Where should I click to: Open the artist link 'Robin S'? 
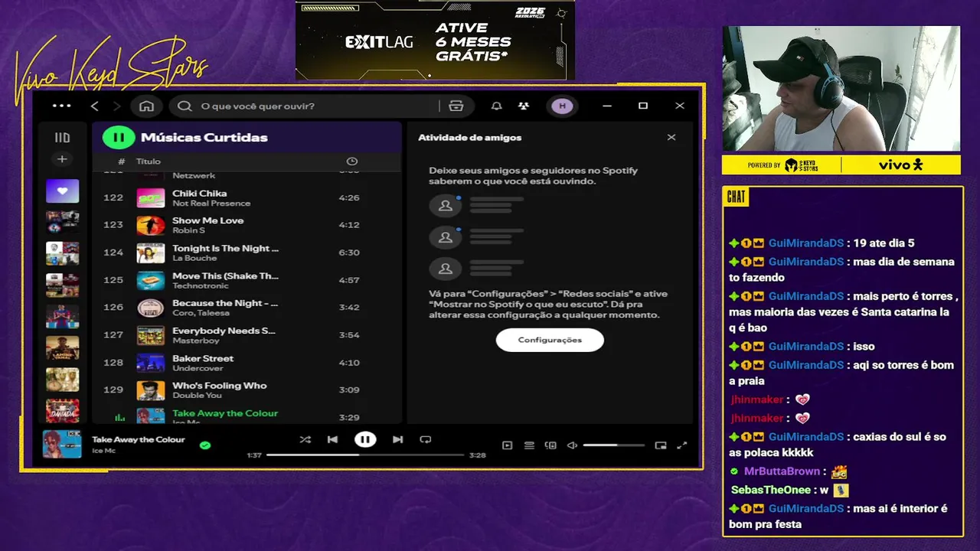[188, 230]
